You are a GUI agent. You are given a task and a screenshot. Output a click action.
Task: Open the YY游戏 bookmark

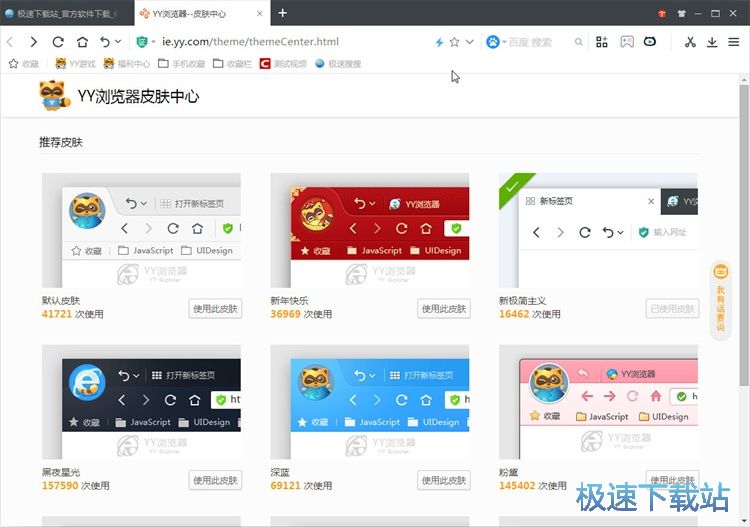(x=76, y=64)
